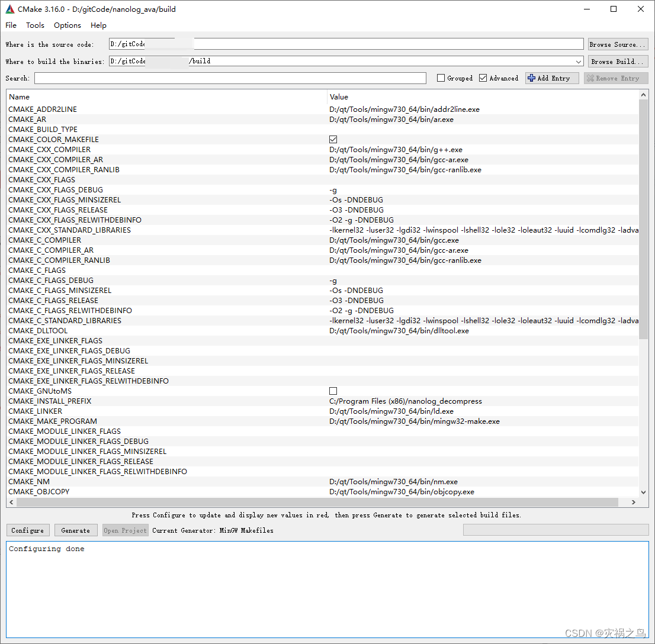Image resolution: width=655 pixels, height=644 pixels.
Task: Click the Open Project button
Action: coord(126,530)
